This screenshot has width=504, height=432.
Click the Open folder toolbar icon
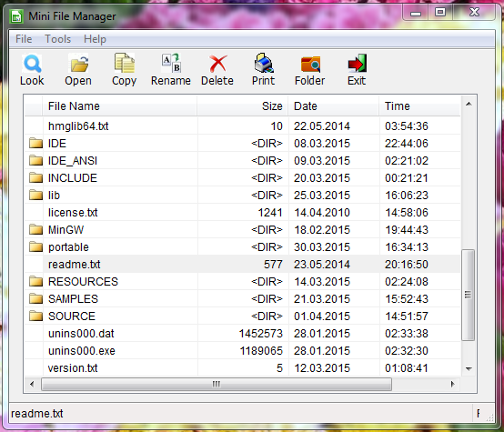(x=79, y=64)
